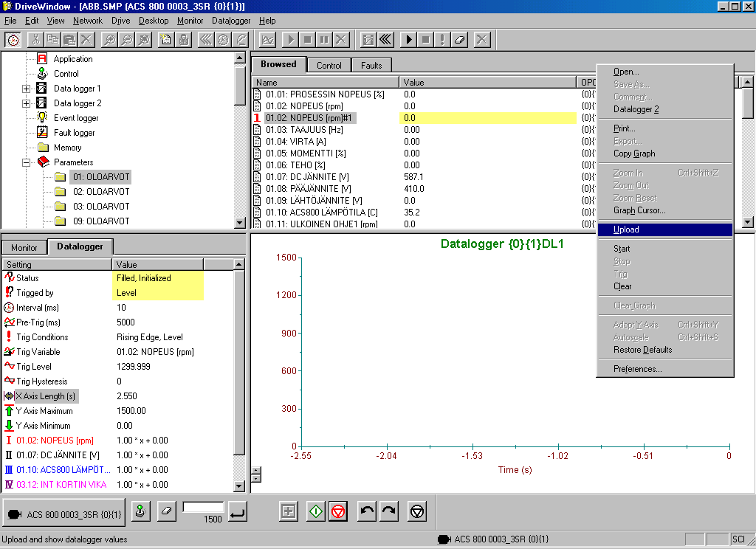The height and width of the screenshot is (549, 756).
Task: Click the Copy icon next to the scissors
Action: (52, 40)
